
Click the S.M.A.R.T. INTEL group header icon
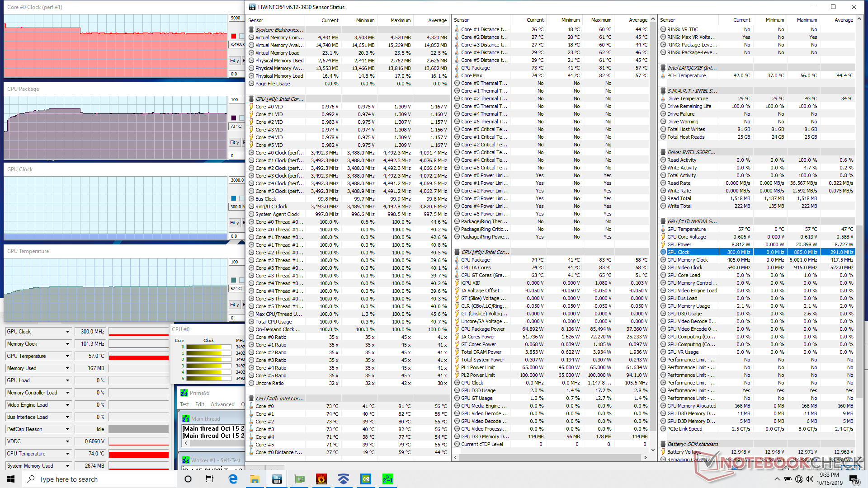663,91
